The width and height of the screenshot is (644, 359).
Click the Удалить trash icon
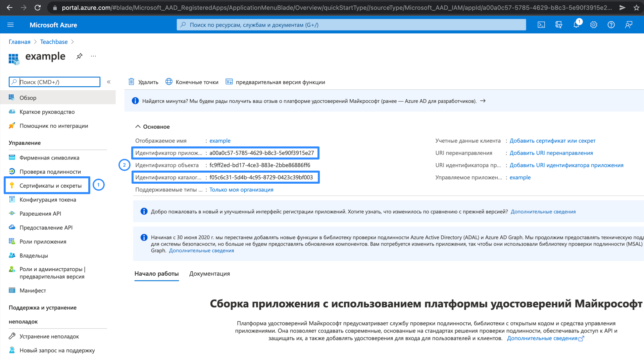coord(132,82)
